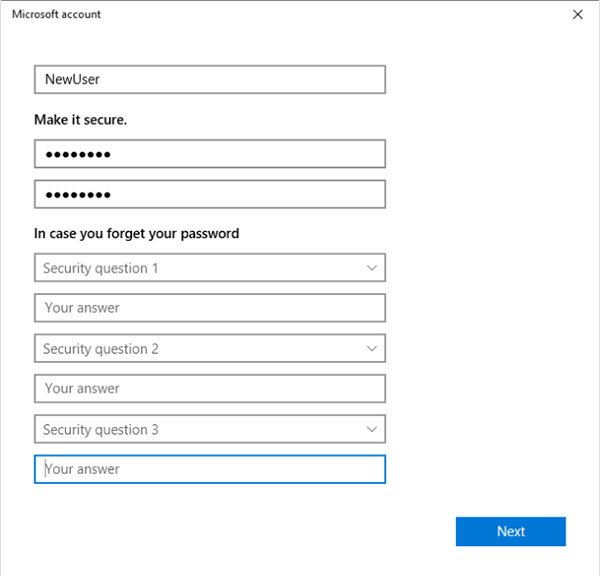Screen dimensions: 600x576
Task: Open the Security question 3 dropdown
Action: (x=210, y=429)
